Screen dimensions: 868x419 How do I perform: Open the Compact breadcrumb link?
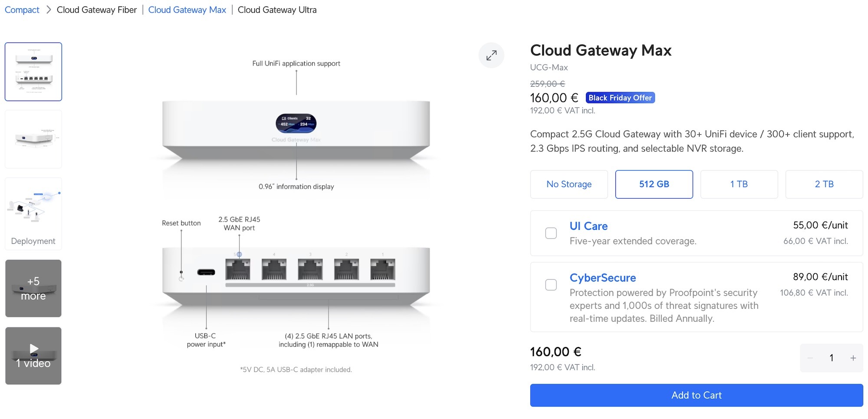click(x=22, y=10)
